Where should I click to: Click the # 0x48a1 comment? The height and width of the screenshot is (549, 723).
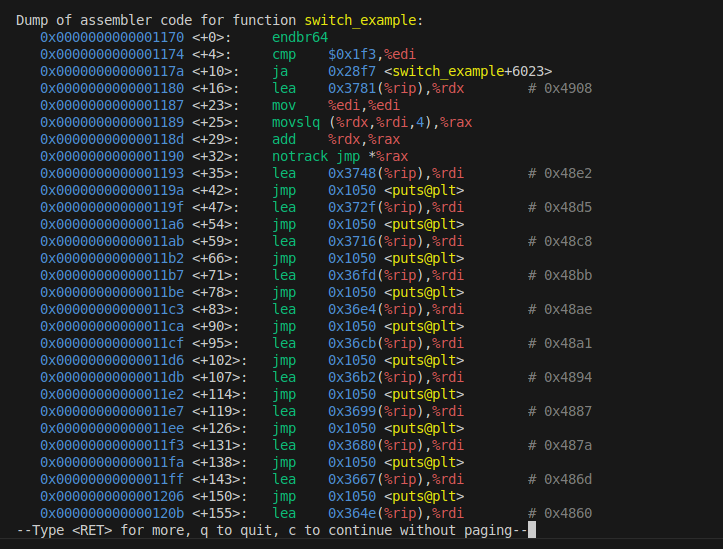pyautogui.click(x=560, y=343)
